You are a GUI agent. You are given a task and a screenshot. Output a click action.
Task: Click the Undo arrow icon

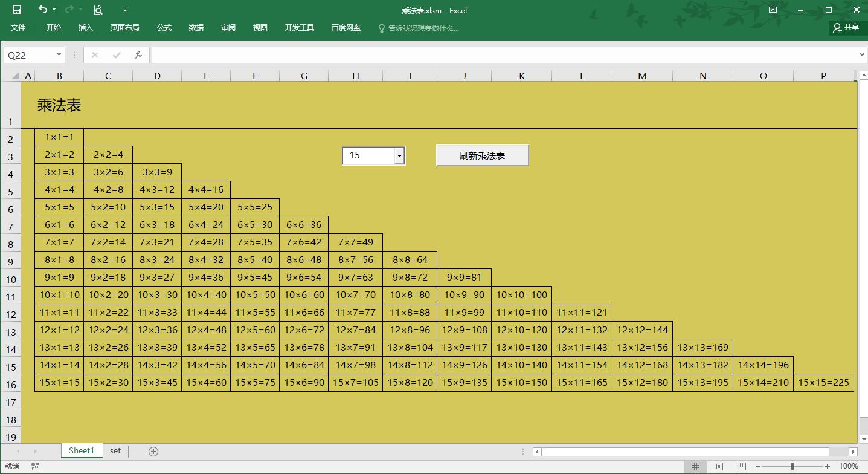click(x=42, y=10)
